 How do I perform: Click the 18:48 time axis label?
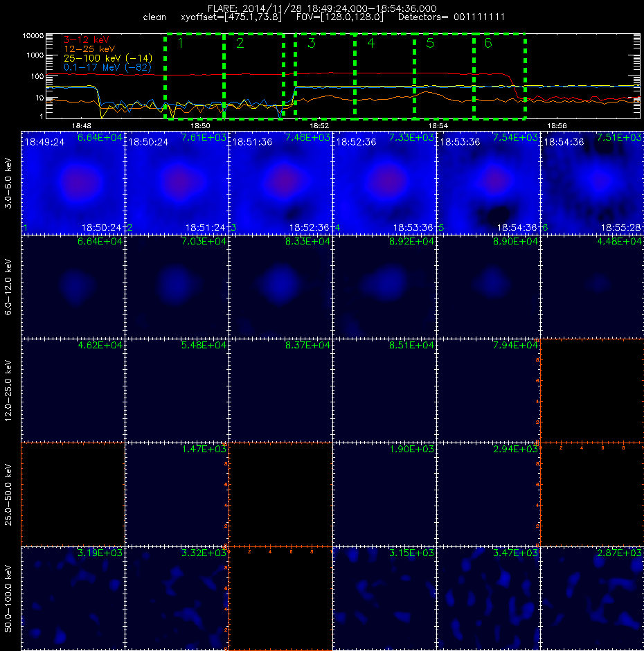(x=82, y=125)
